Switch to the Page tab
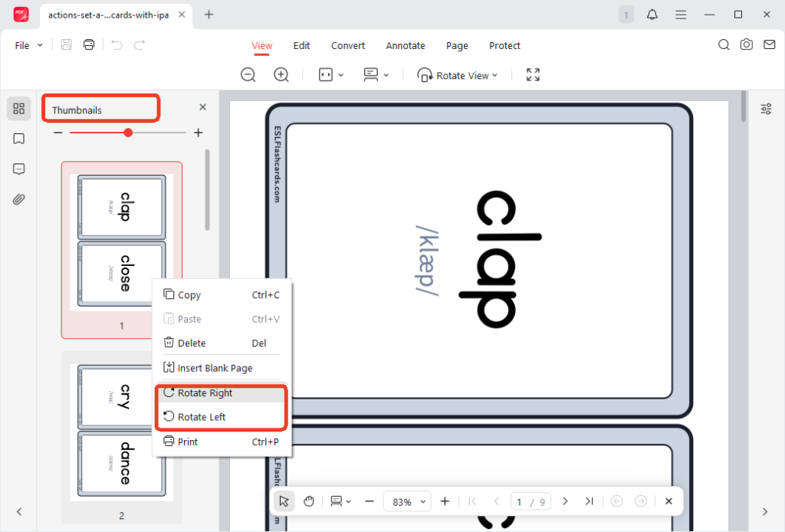This screenshot has width=785, height=532. 457,45
